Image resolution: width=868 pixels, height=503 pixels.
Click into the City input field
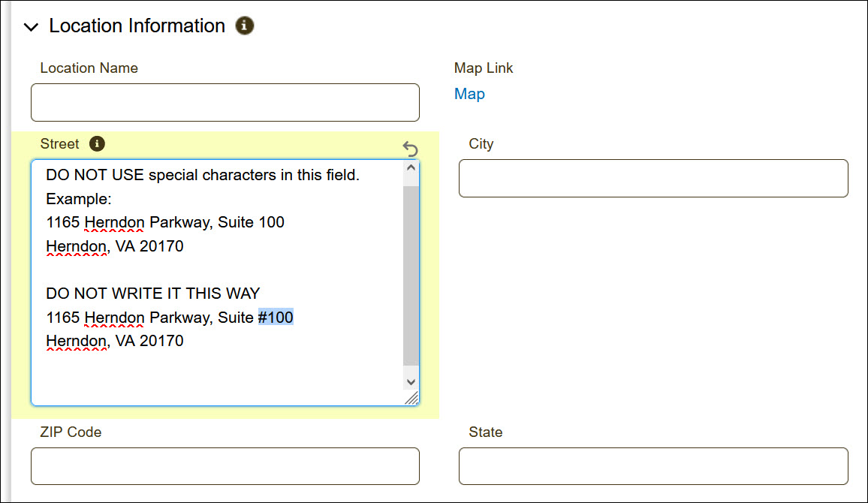[x=653, y=179]
